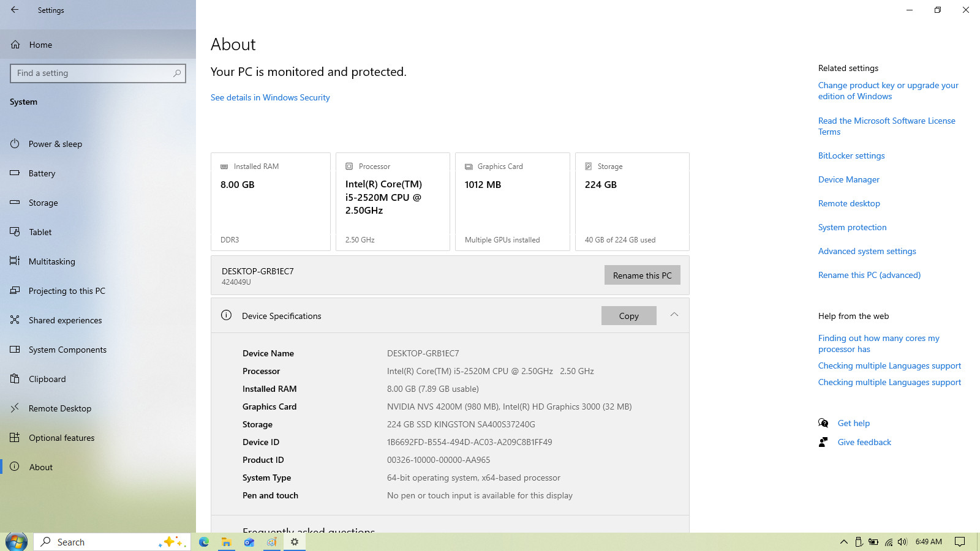Select the Product ID value 00326-10000-00000-AA965
The image size is (980, 551).
click(439, 460)
